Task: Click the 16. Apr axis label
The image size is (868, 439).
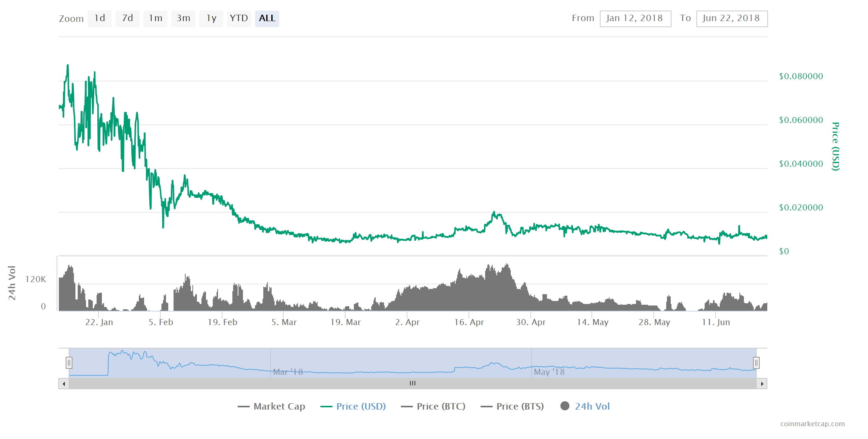Action: pos(469,322)
